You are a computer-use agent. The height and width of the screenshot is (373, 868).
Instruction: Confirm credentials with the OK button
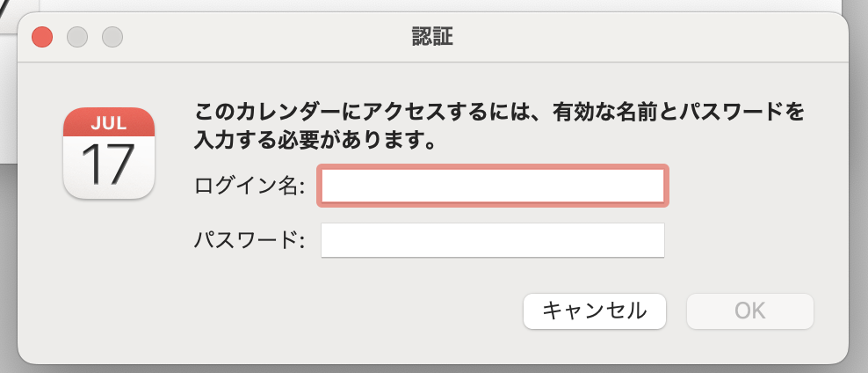(x=750, y=311)
